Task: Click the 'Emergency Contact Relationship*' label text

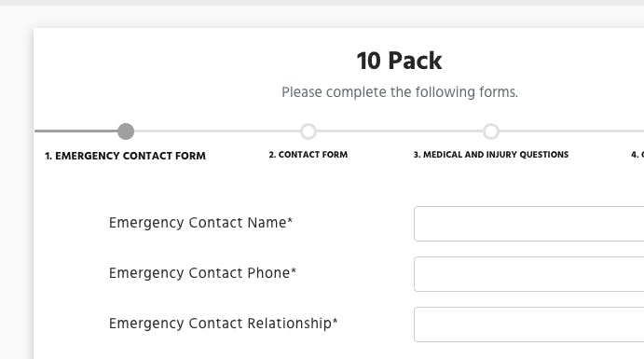Action: pos(223,324)
